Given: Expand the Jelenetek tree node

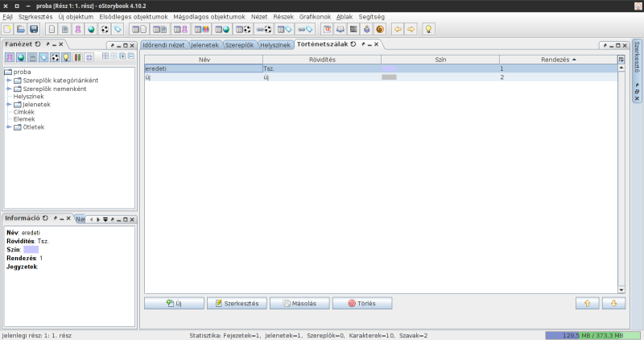Looking at the screenshot, I should [8, 104].
